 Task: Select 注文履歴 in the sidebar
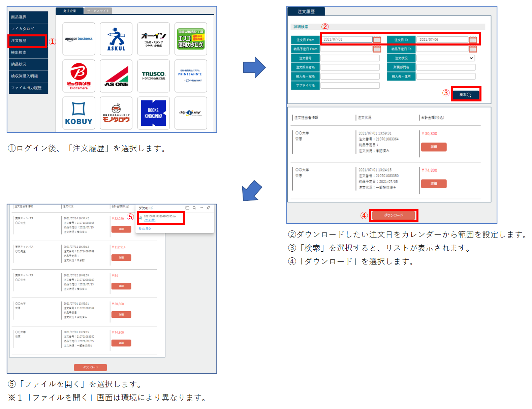click(x=28, y=40)
